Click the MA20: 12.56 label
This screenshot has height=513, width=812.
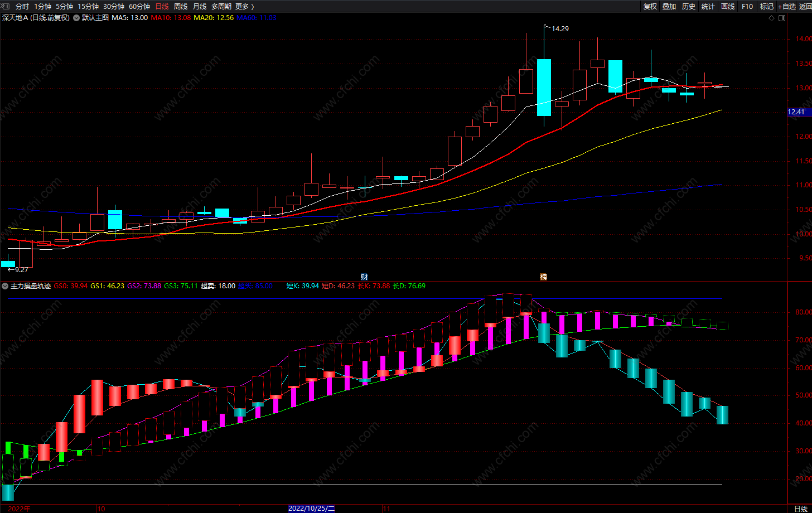[214, 18]
